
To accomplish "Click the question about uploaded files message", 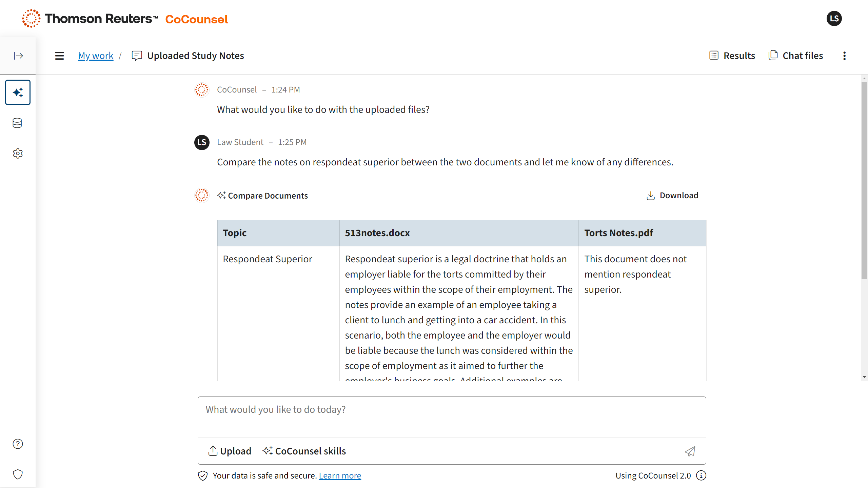I will 323,110.
